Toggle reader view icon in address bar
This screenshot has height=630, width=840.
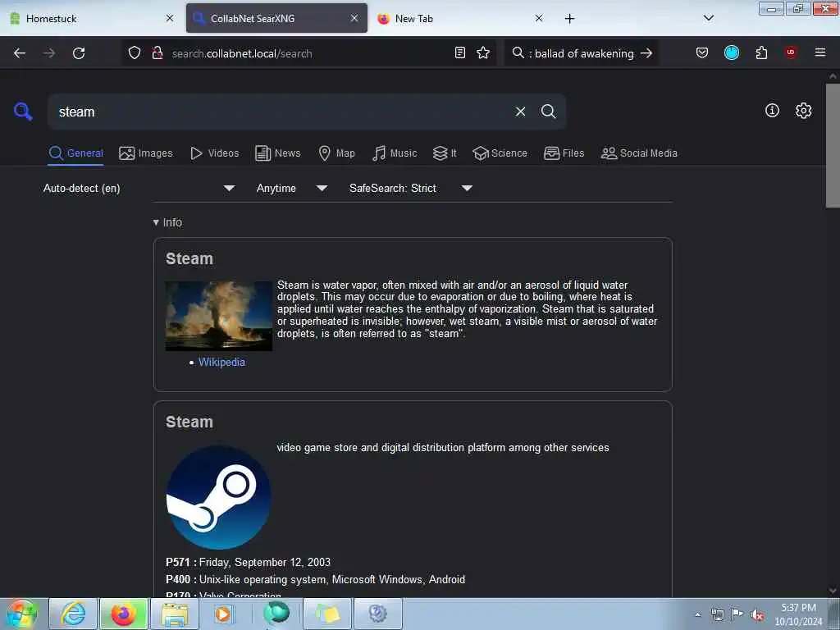click(x=459, y=52)
